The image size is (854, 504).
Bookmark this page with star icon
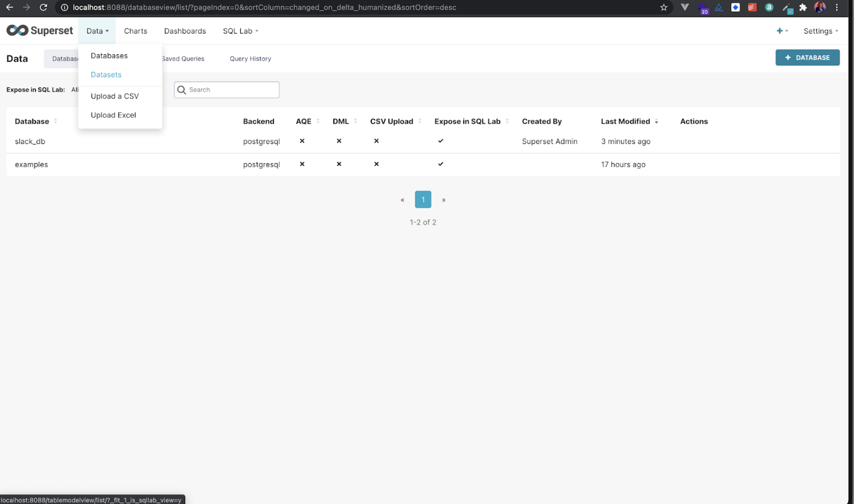(664, 7)
